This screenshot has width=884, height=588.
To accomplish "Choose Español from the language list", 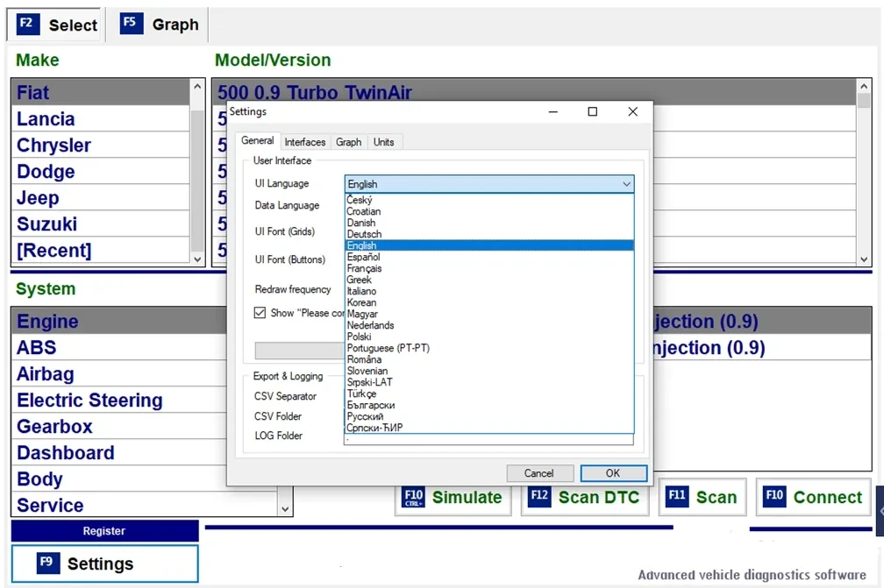I will click(488, 257).
